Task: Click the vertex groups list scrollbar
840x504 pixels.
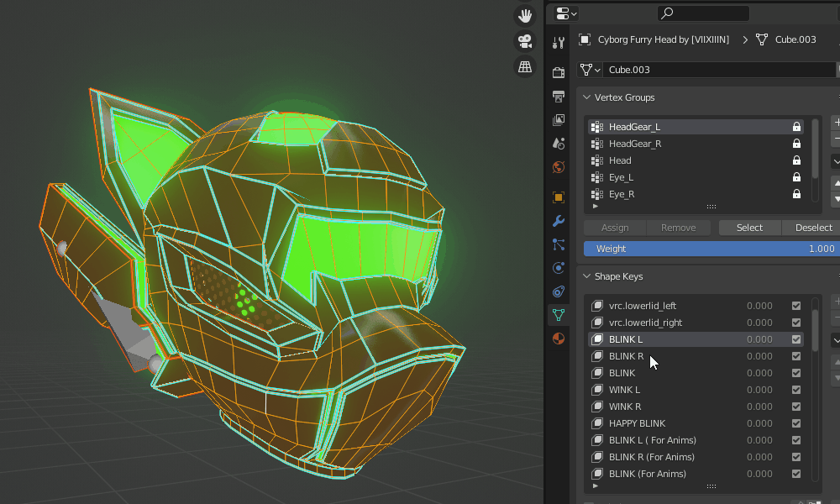Action: pyautogui.click(x=815, y=149)
